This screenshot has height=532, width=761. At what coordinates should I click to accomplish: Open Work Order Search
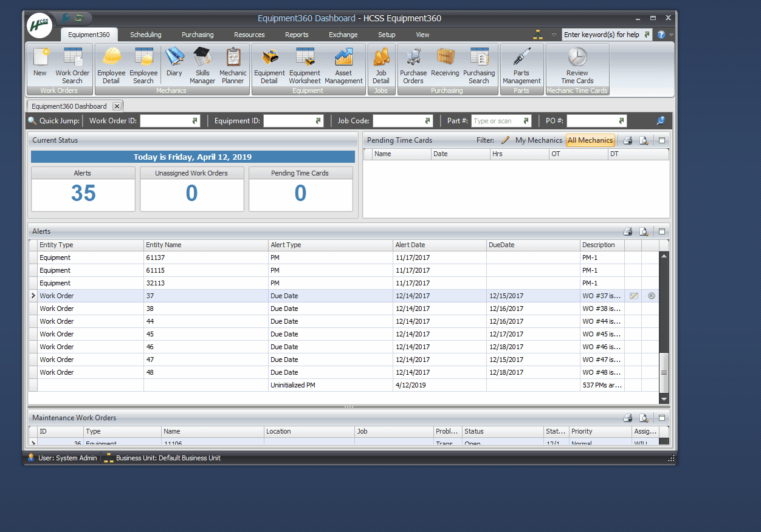point(72,65)
